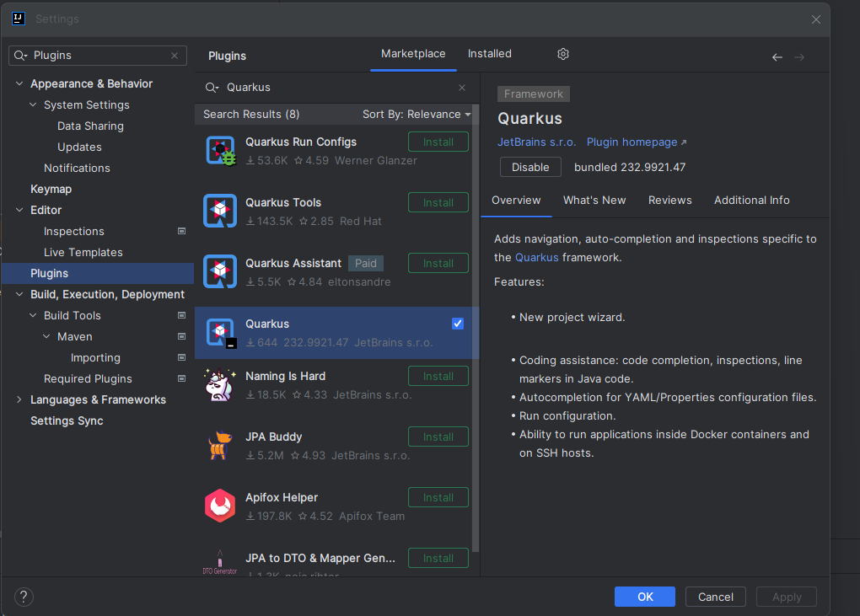This screenshot has width=860, height=616.
Task: Select the bundled Quarkus plugin icon
Action: pyautogui.click(x=220, y=333)
